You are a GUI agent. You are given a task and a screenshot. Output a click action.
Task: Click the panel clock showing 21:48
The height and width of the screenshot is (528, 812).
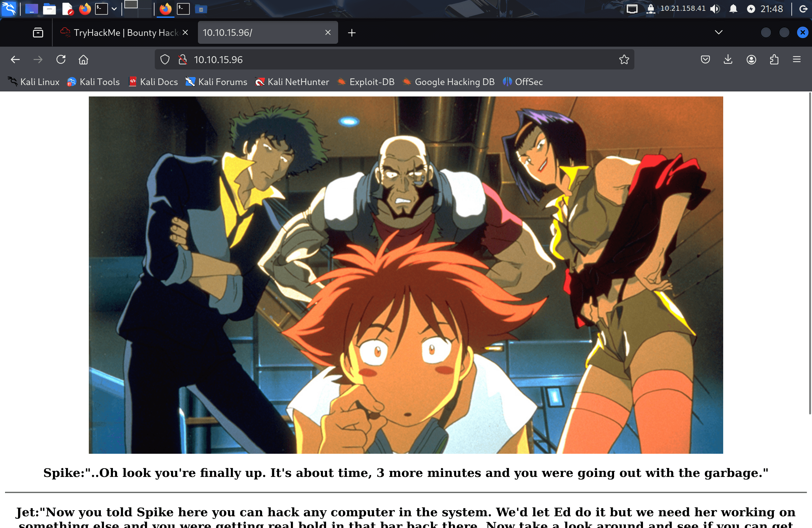click(772, 9)
